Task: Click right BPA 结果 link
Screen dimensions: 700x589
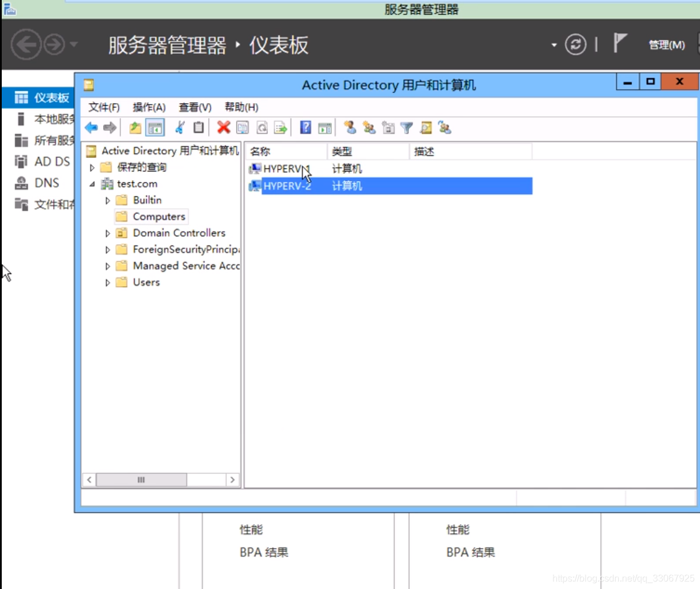Action: click(470, 552)
